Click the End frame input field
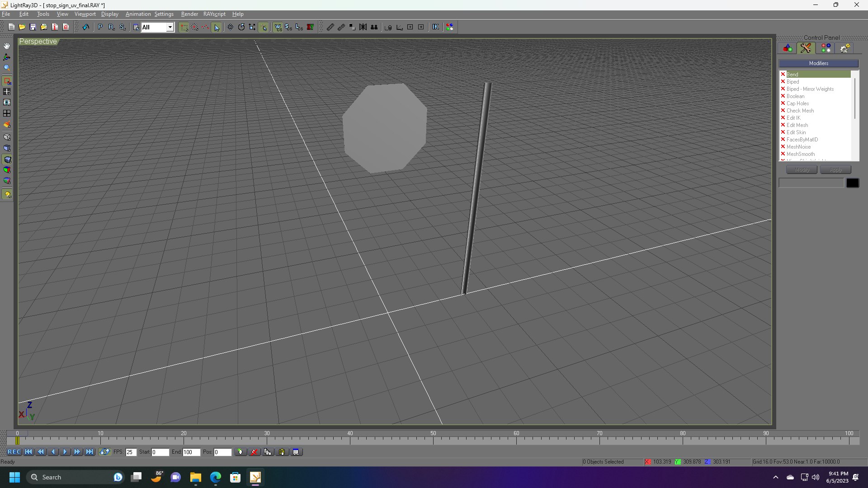868x488 pixels. [x=191, y=452]
